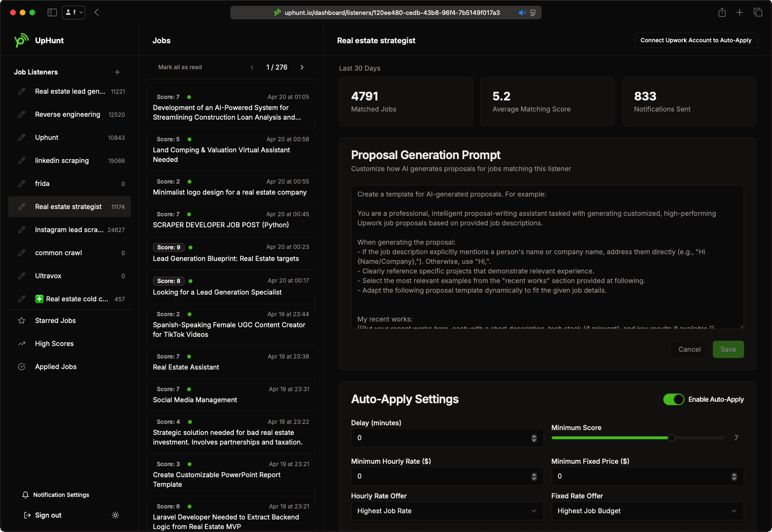Open job Looking for a Lead Generation Specialist
This screenshot has width=772, height=532.
[x=231, y=287]
